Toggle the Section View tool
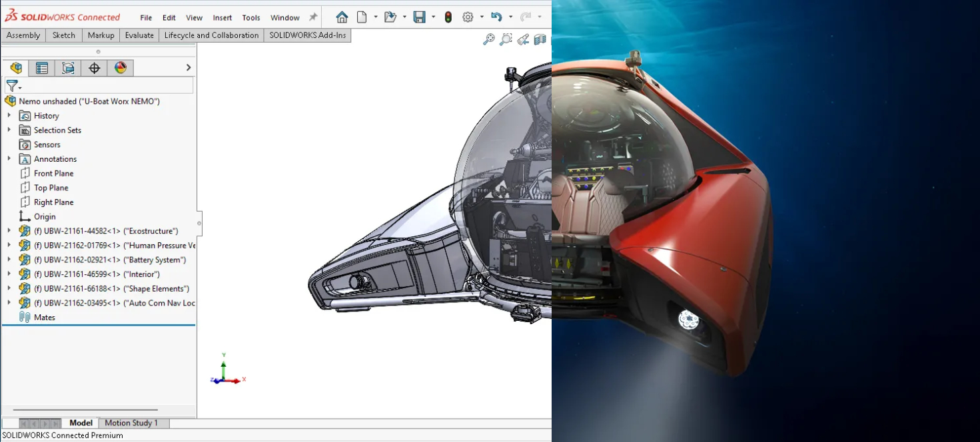Image resolution: width=980 pixels, height=442 pixels. pos(540,39)
